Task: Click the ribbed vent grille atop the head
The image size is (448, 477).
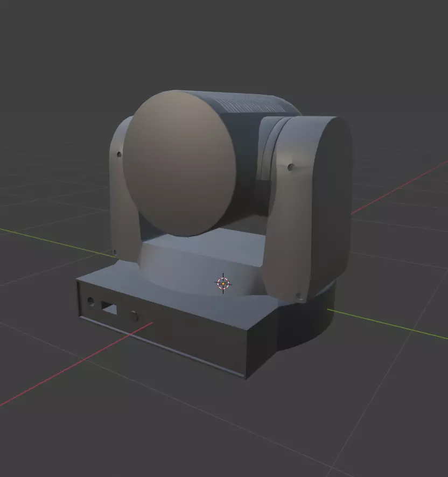Action: pyautogui.click(x=249, y=104)
